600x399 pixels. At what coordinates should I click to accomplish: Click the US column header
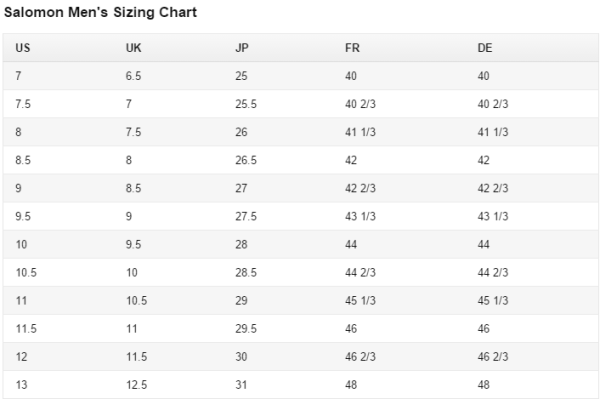(x=23, y=48)
